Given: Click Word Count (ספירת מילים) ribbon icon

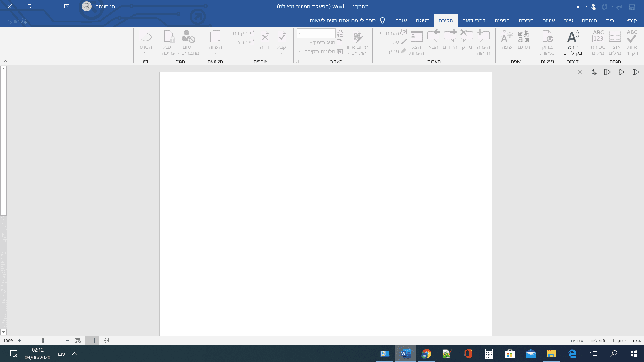Looking at the screenshot, I should (598, 43).
